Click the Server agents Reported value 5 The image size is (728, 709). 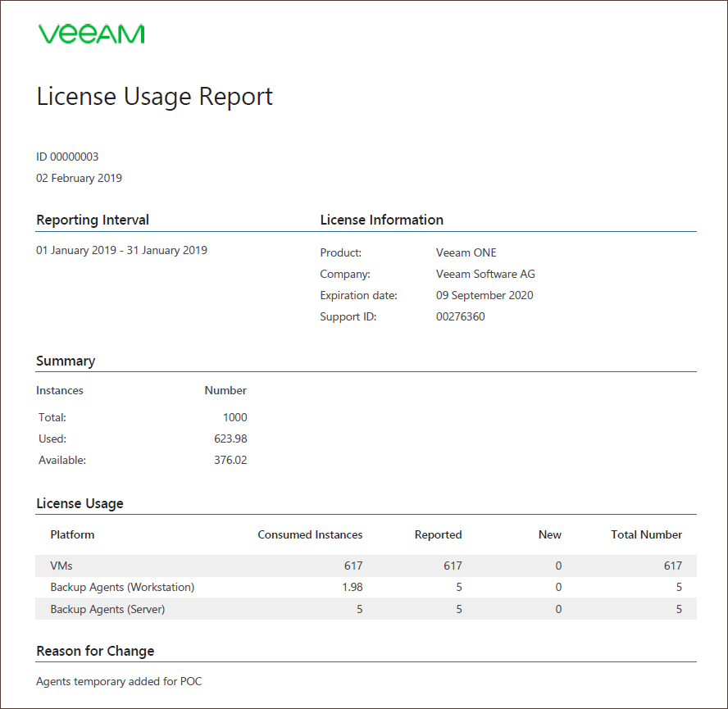point(459,609)
